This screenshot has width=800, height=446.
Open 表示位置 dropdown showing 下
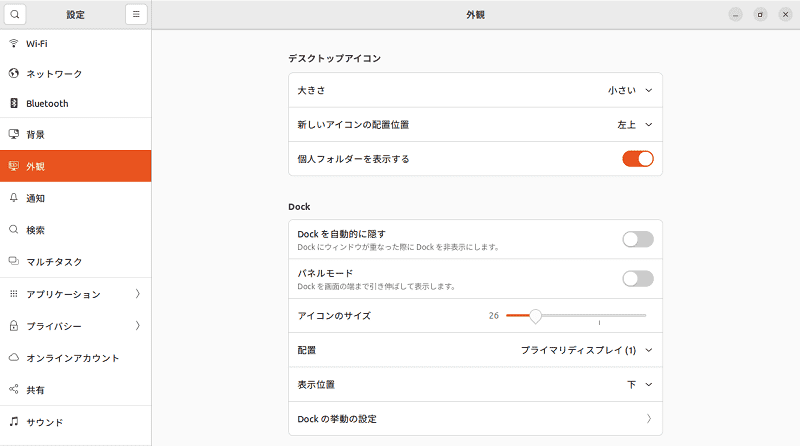(x=640, y=384)
